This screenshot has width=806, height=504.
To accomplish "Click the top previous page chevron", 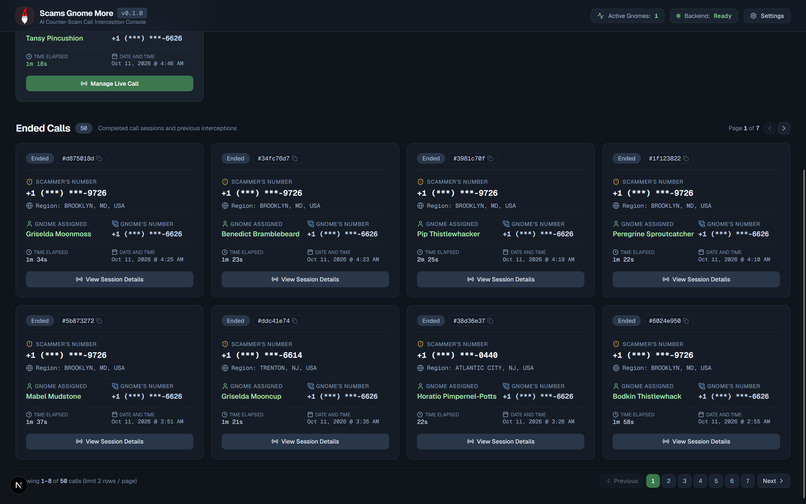I will point(770,128).
